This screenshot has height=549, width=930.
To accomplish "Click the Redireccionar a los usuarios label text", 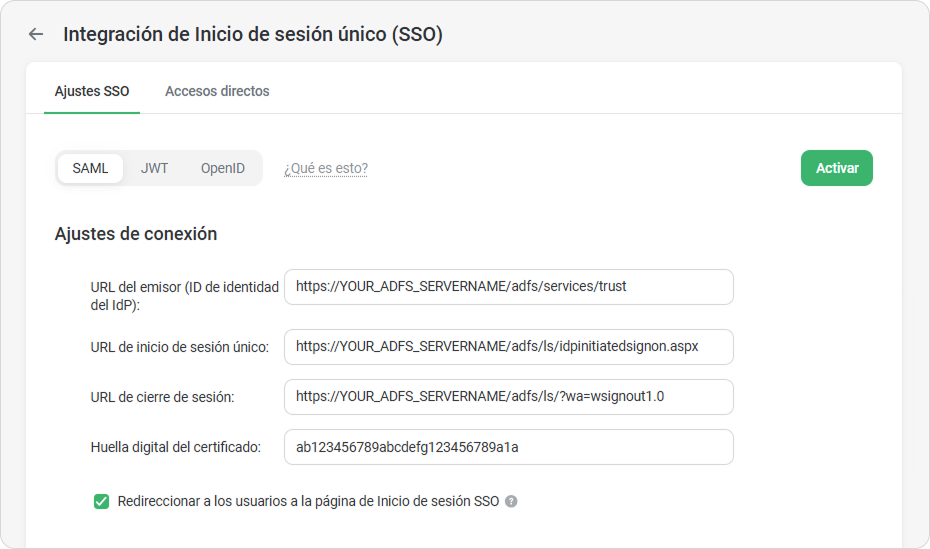I will (x=308, y=502).
